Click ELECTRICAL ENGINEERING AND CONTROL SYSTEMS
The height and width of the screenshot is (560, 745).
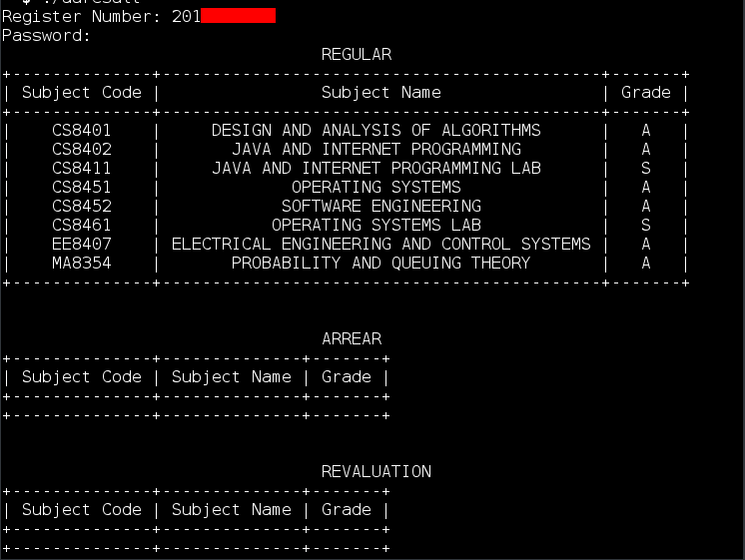(381, 245)
